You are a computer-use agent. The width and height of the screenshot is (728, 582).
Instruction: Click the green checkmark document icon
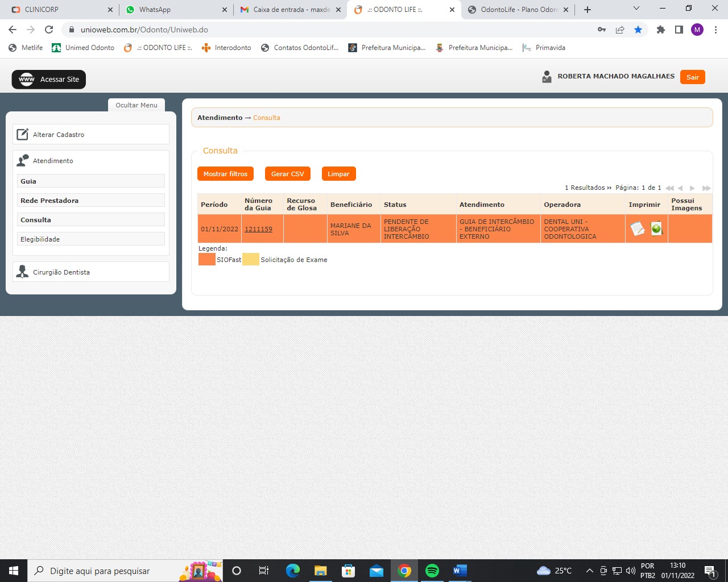tap(656, 228)
